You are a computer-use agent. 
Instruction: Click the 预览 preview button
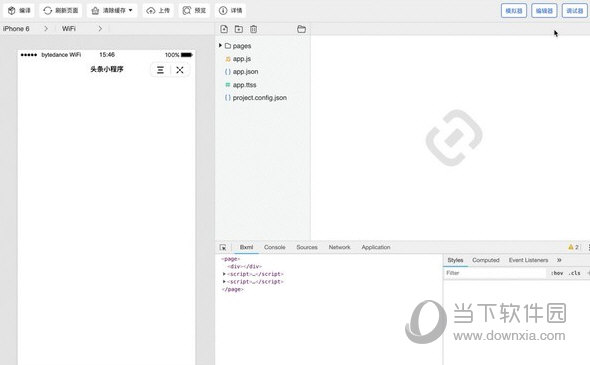pos(194,11)
